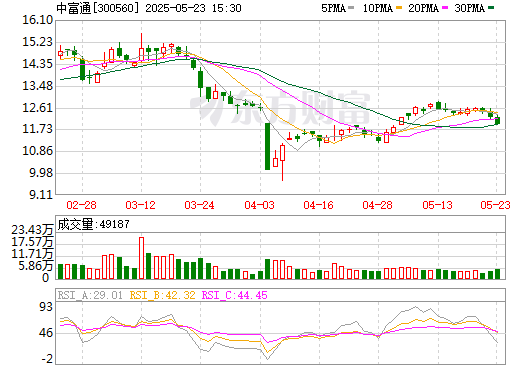This screenshot has height=365, width=520.
Task: Click the 23.43万 volume axis label
Action: [x=32, y=230]
